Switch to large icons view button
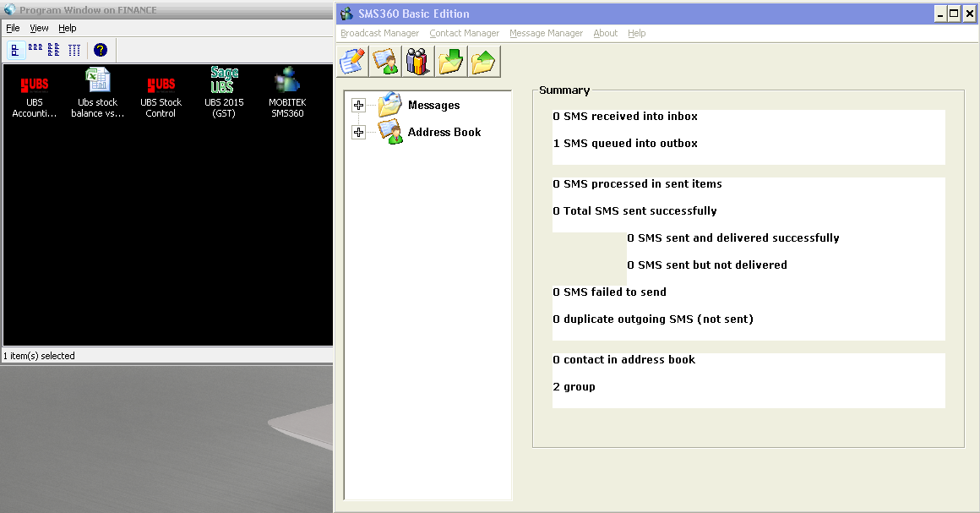This screenshot has height=513, width=980. click(15, 50)
